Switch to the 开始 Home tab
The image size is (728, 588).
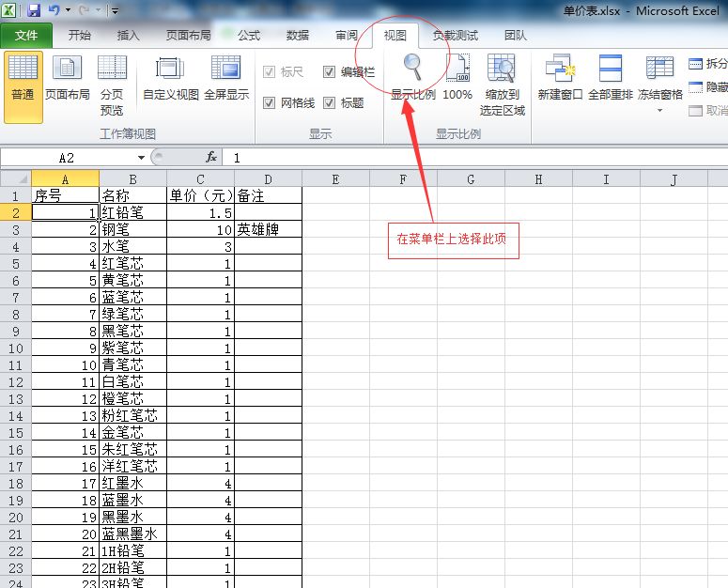coord(80,36)
